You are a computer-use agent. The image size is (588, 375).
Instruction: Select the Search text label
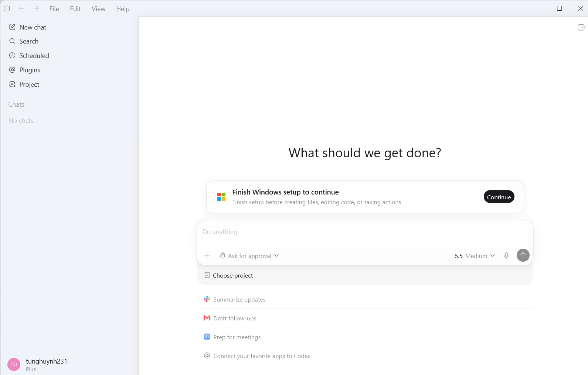pyautogui.click(x=29, y=41)
